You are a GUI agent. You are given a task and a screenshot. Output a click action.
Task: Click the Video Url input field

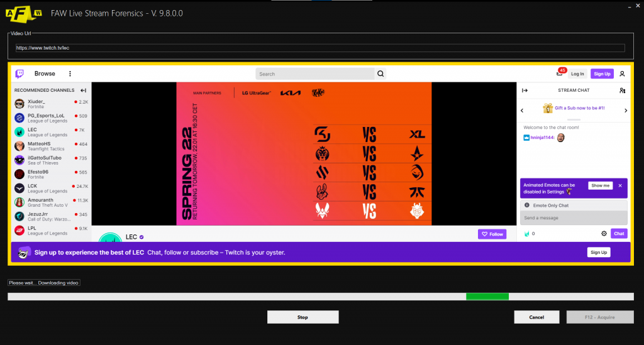point(320,48)
